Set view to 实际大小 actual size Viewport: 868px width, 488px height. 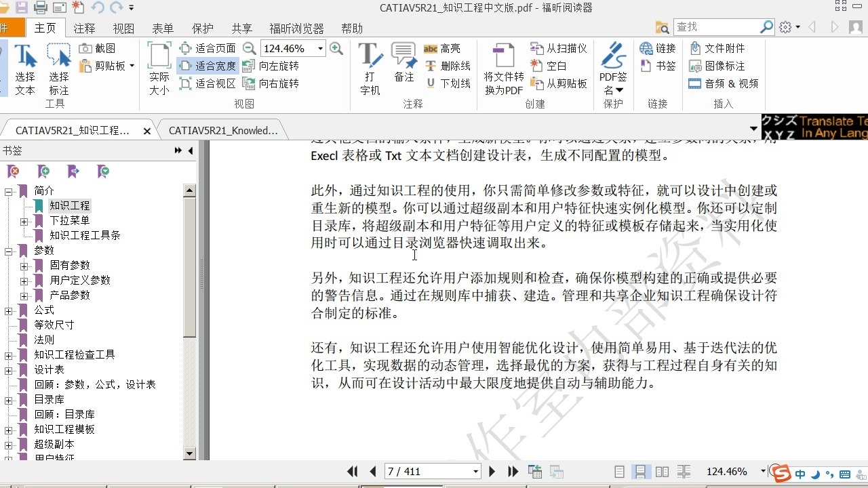coord(159,70)
